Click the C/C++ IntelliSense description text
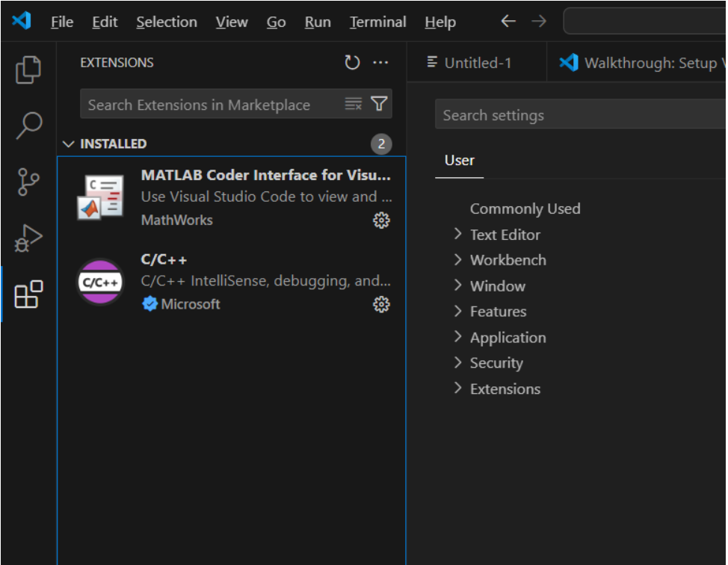The height and width of the screenshot is (565, 728). [x=266, y=281]
